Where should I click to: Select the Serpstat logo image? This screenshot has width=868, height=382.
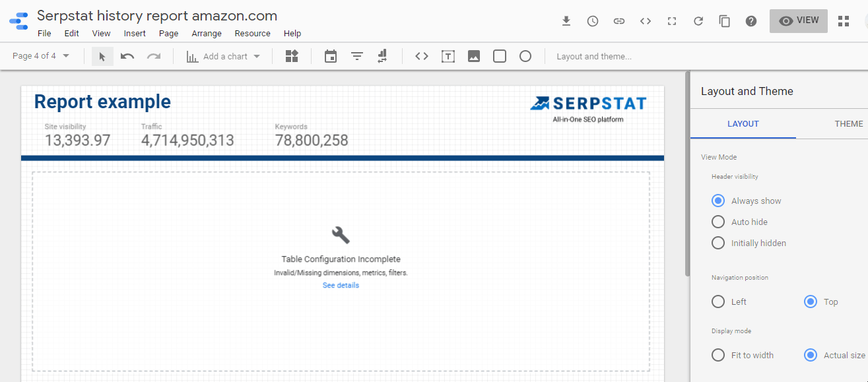coord(588,109)
